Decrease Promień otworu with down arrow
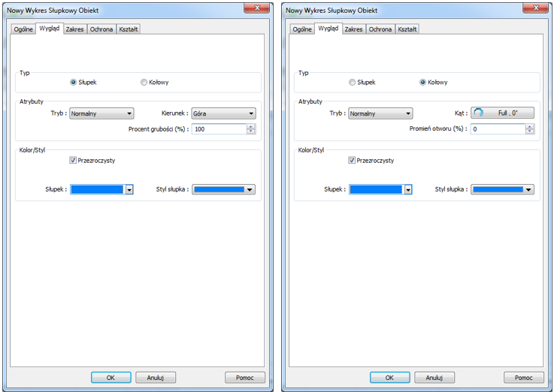The width and height of the screenshot is (554, 392). coord(529,131)
